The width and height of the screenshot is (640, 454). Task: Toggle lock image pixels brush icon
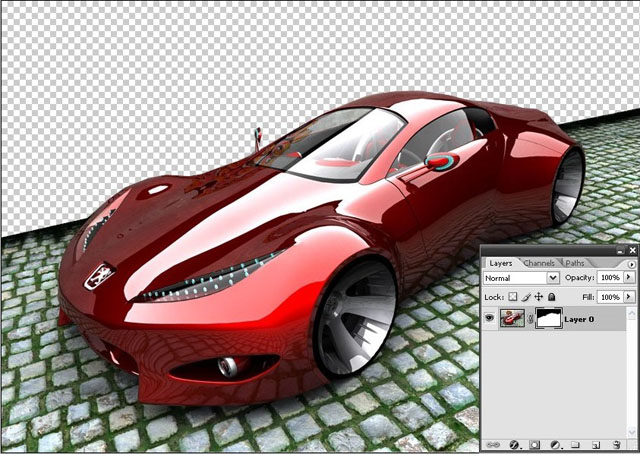pyautogui.click(x=526, y=297)
